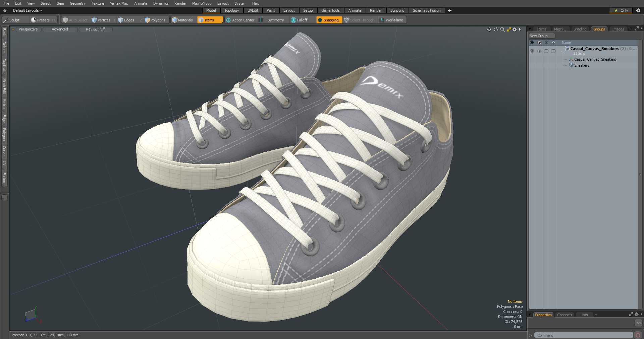Open the File menu
Viewport: 644px width, 339px height.
pyautogui.click(x=6, y=3)
